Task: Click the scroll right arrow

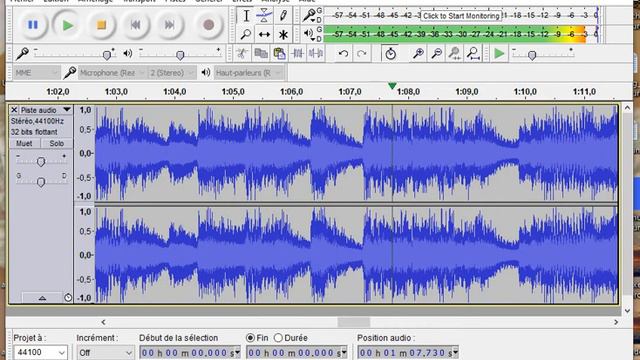Action: [x=616, y=322]
